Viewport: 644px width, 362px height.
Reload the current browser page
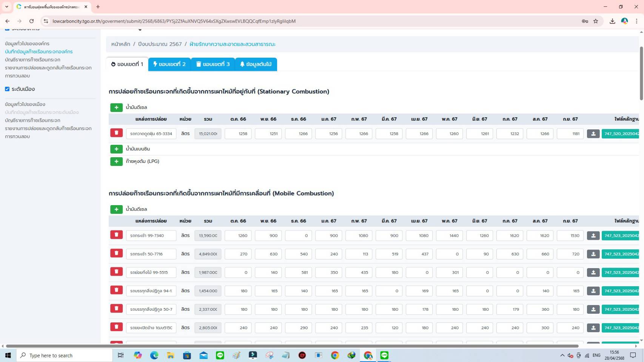pos(32,21)
